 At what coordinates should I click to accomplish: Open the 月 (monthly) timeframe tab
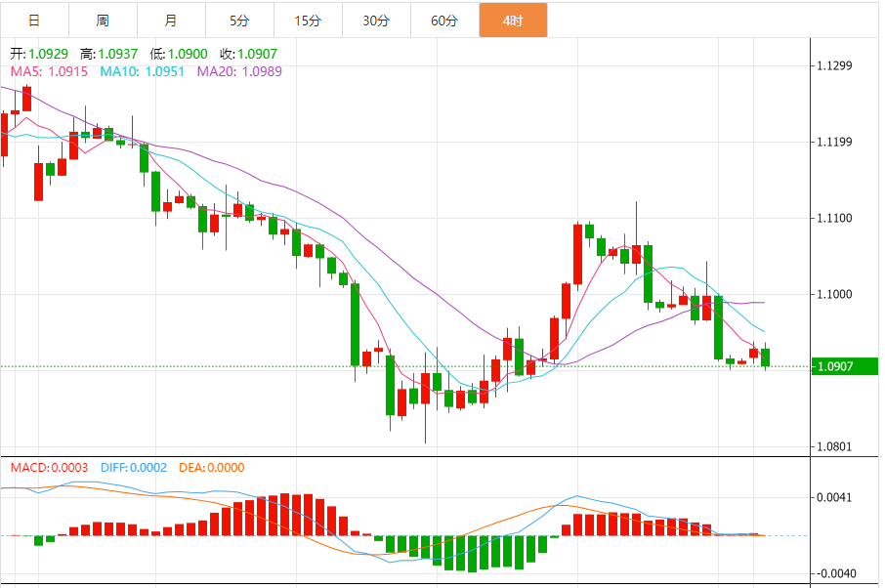(x=171, y=21)
